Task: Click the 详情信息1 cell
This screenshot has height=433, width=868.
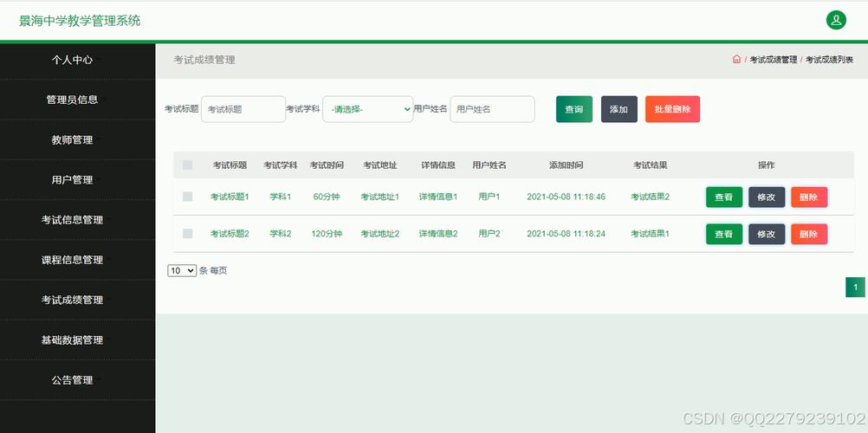Action: tap(438, 197)
